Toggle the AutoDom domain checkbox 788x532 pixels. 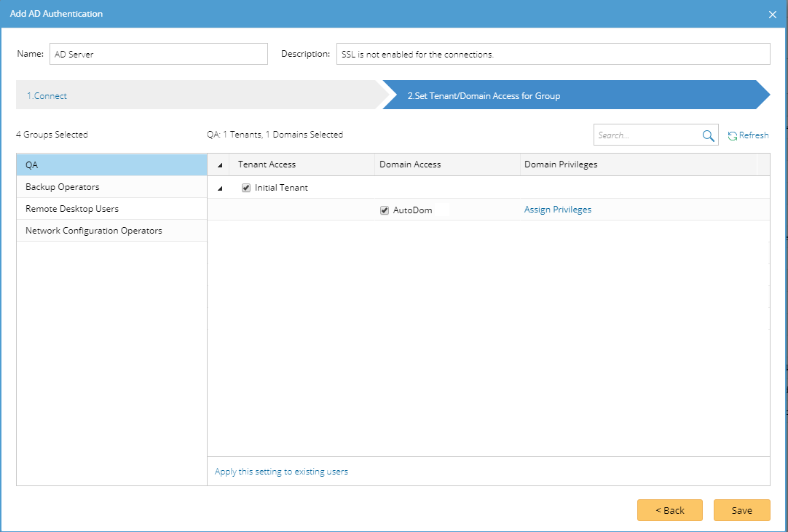[x=385, y=210]
